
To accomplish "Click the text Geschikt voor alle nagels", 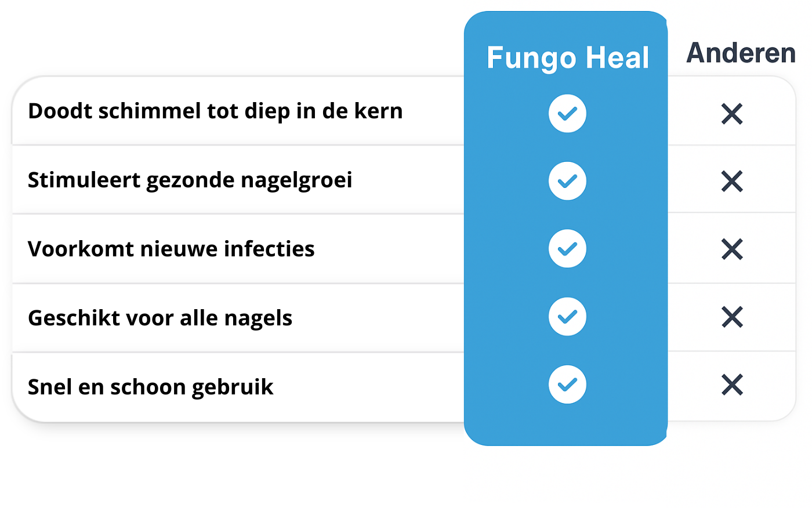I will (160, 318).
